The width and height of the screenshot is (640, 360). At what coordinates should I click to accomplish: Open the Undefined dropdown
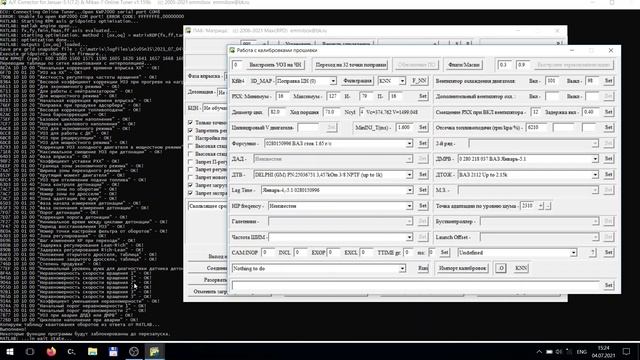[x=573, y=253]
